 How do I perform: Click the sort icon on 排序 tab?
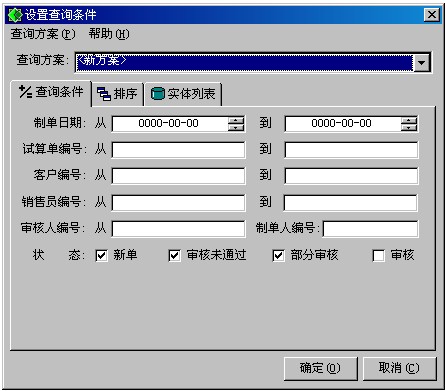pos(104,94)
